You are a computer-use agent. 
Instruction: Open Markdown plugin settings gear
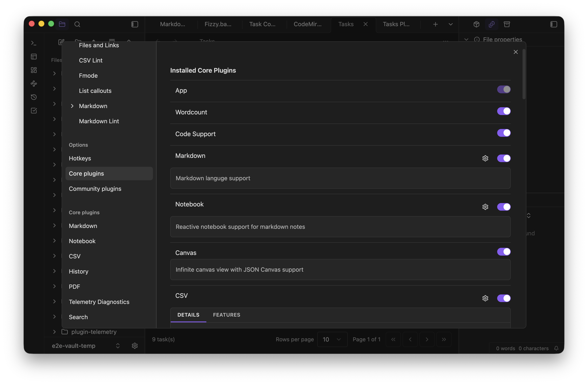coord(485,158)
